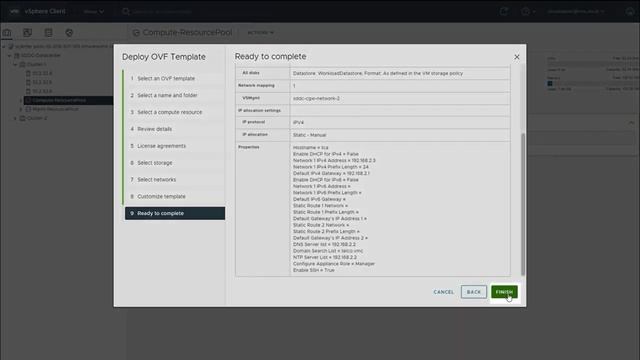Click the CPU usage bar in background panel
The image size is (640, 360).
tap(592, 64)
